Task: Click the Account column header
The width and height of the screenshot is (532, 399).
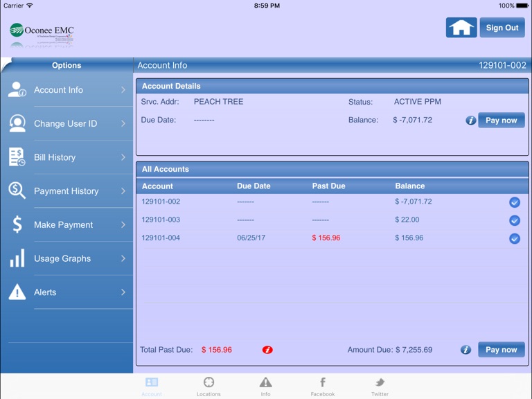Action: coord(157,186)
